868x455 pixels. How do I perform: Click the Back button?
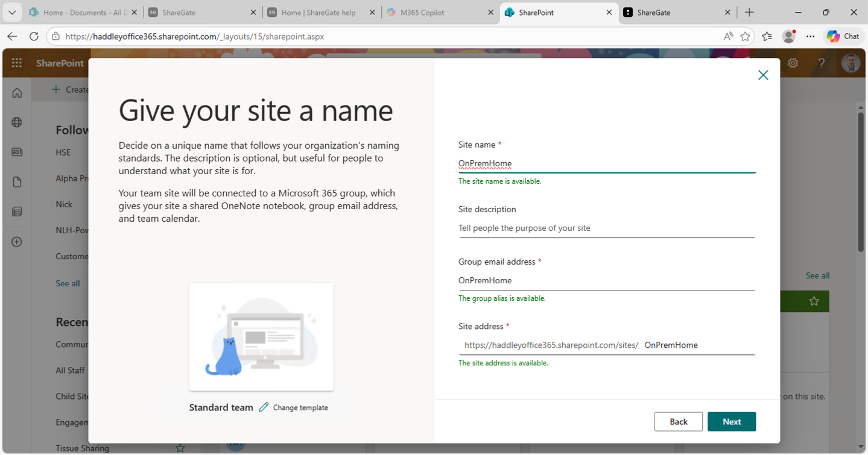click(x=679, y=421)
